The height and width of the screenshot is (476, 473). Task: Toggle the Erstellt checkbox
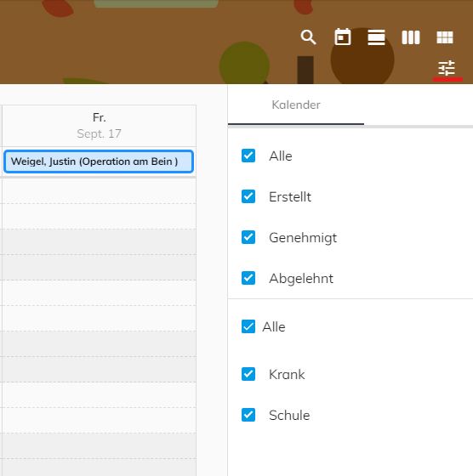(x=248, y=196)
